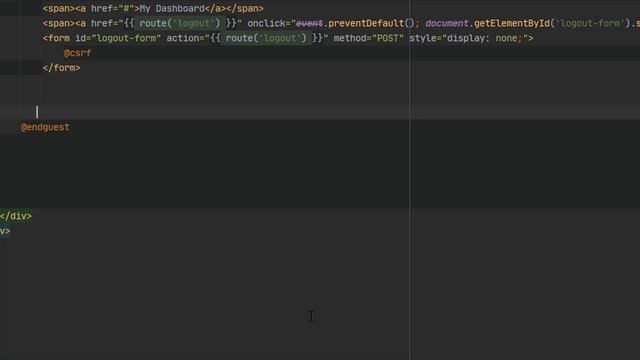Click method="POST" attribute in form tag

coord(369,38)
